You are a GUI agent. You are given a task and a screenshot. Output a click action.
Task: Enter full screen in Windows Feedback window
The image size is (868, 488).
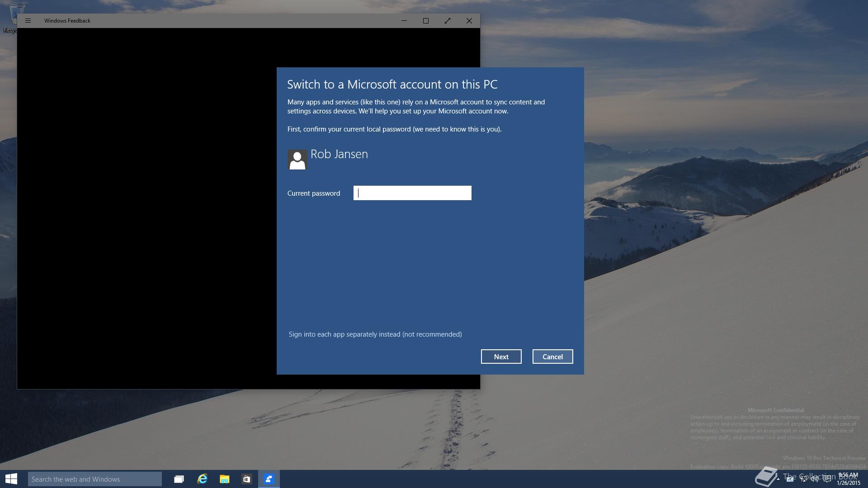448,21
